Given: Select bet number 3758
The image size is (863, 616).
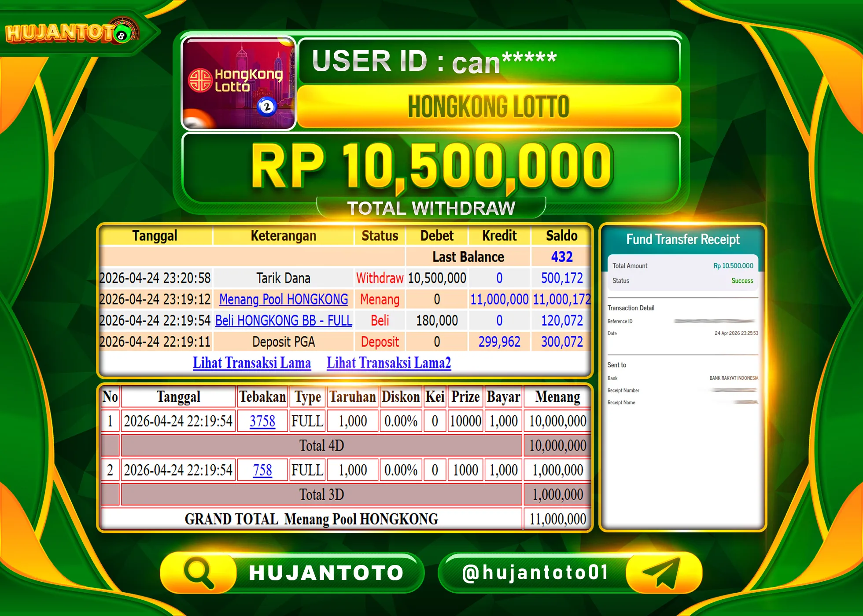Looking at the screenshot, I should (262, 421).
